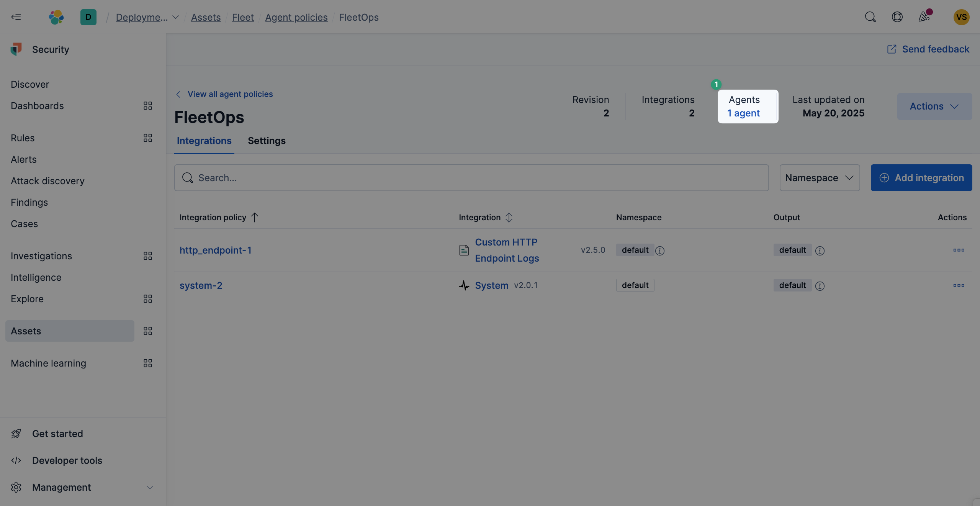980x506 pixels.
Task: Open the D deployment avatar
Action: tap(88, 17)
